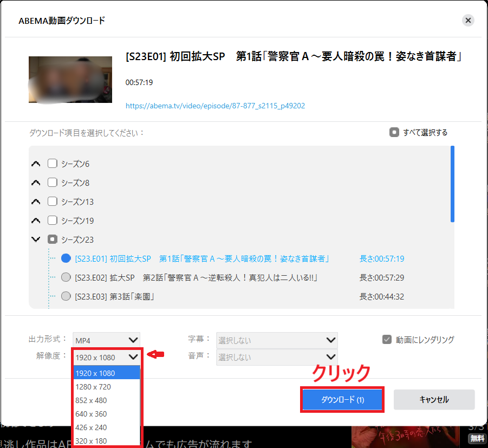Expand the シーズン19 season group

(x=36, y=220)
